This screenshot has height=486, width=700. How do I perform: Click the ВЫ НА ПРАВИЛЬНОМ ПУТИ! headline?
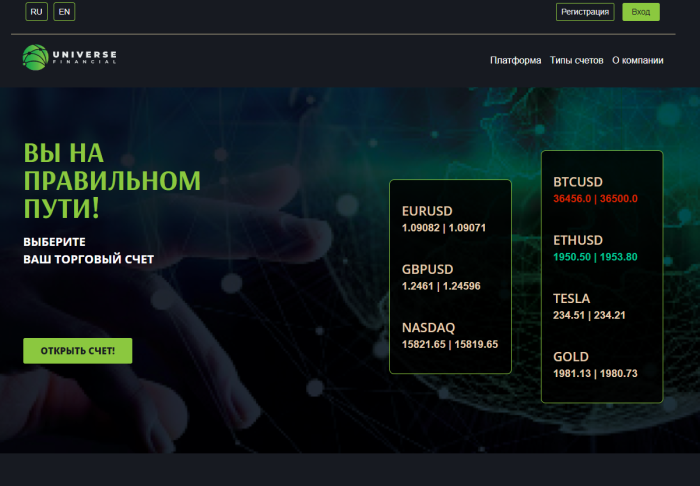pos(112,181)
